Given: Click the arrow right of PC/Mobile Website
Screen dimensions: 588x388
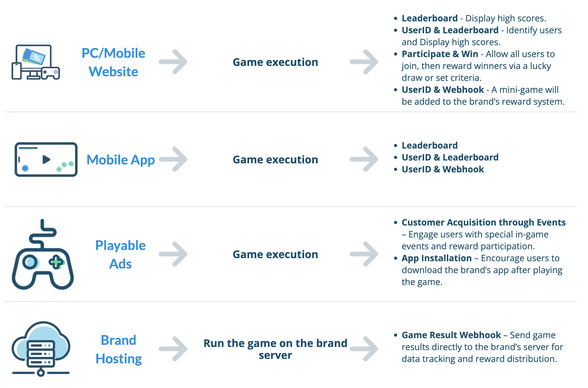Looking at the screenshot, I should (x=173, y=62).
